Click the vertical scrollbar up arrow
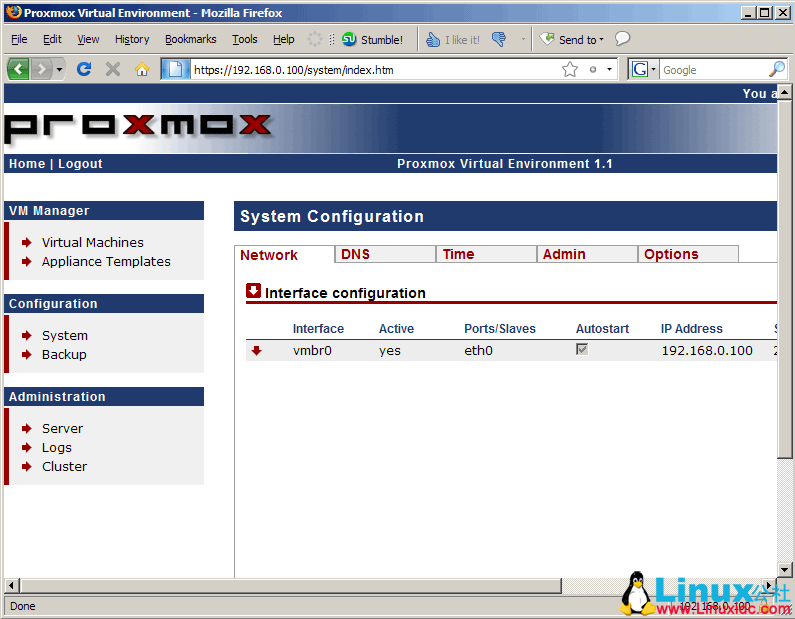 [x=784, y=92]
